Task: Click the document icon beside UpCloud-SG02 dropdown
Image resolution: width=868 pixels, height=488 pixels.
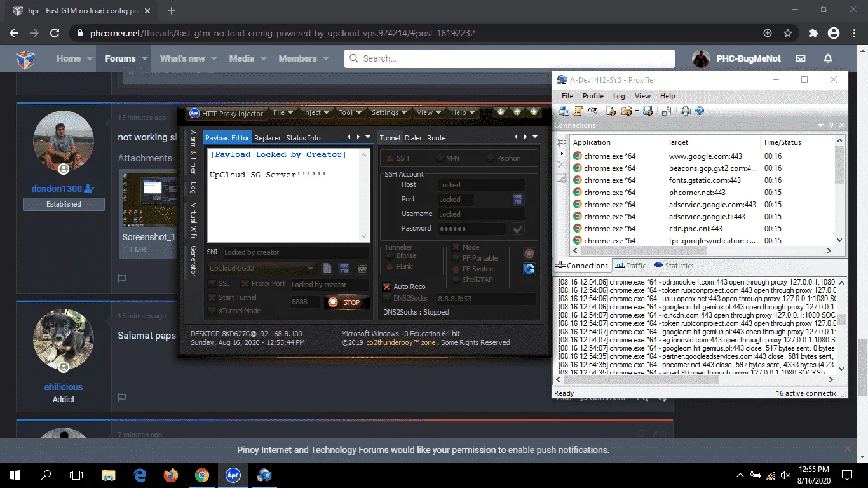Action: tap(327, 268)
